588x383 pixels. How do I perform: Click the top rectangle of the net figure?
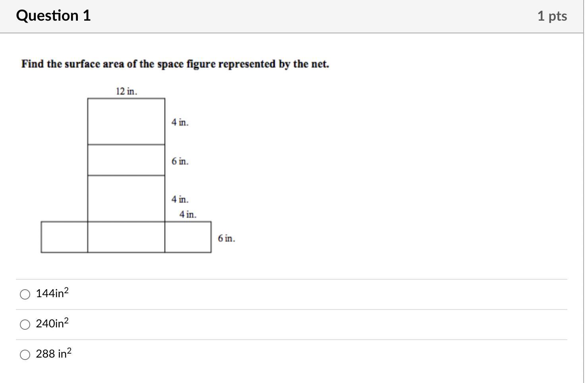coord(126,121)
